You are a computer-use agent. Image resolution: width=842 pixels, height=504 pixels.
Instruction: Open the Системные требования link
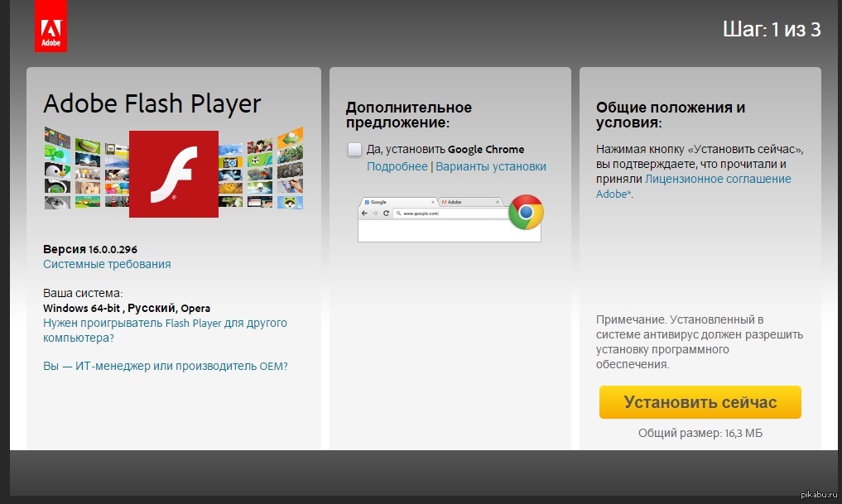click(x=107, y=264)
